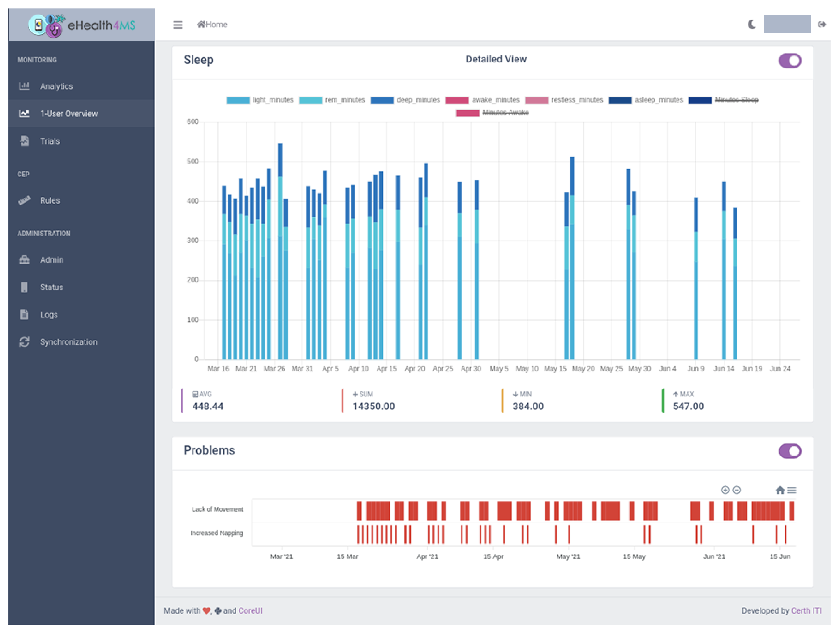Toggle the hamburger sidebar menu icon
The height and width of the screenshot is (632, 840).
point(178,25)
